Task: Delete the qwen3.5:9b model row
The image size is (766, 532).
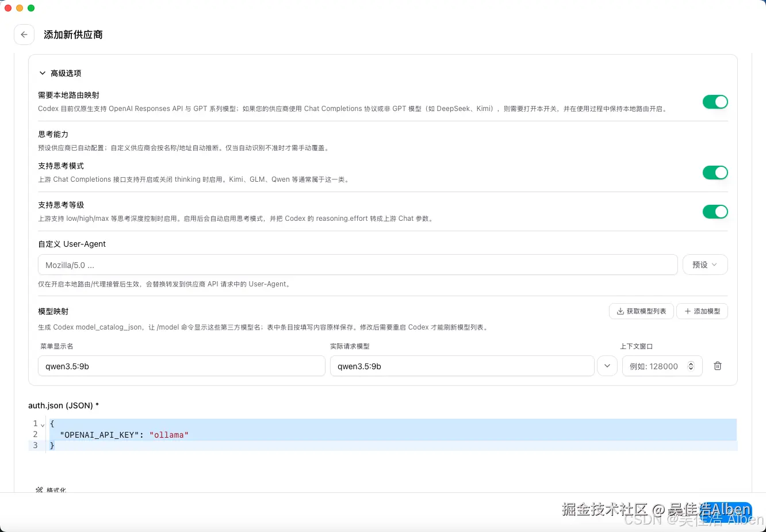Action: tap(718, 366)
